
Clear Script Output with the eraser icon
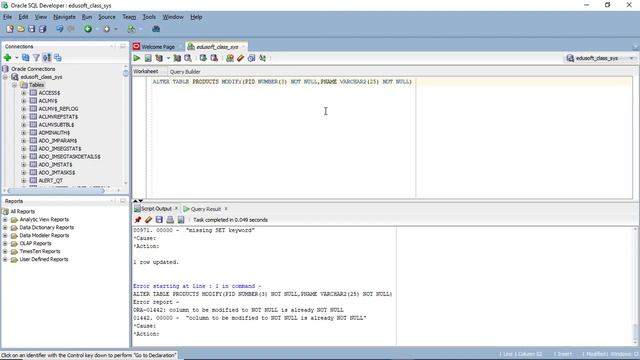pos(149,220)
